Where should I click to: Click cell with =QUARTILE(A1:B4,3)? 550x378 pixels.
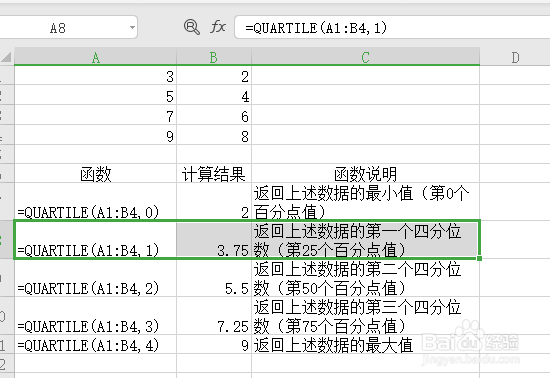(95, 316)
